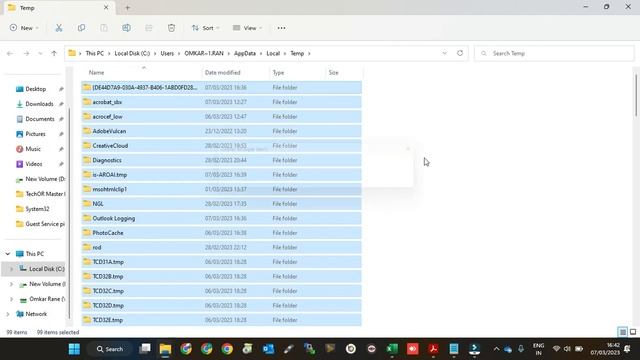640x360 pixels.
Task: Open the Sort dropdown menu
Action: click(x=206, y=28)
